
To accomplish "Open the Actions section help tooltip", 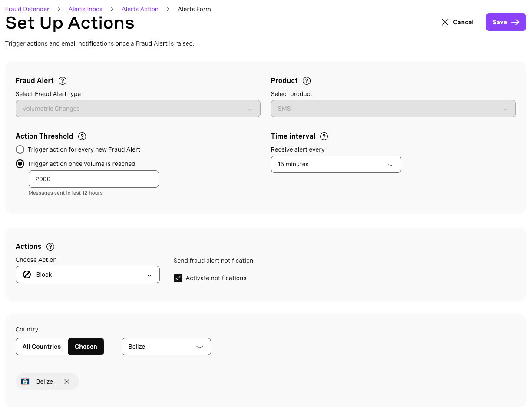I will coord(50,247).
